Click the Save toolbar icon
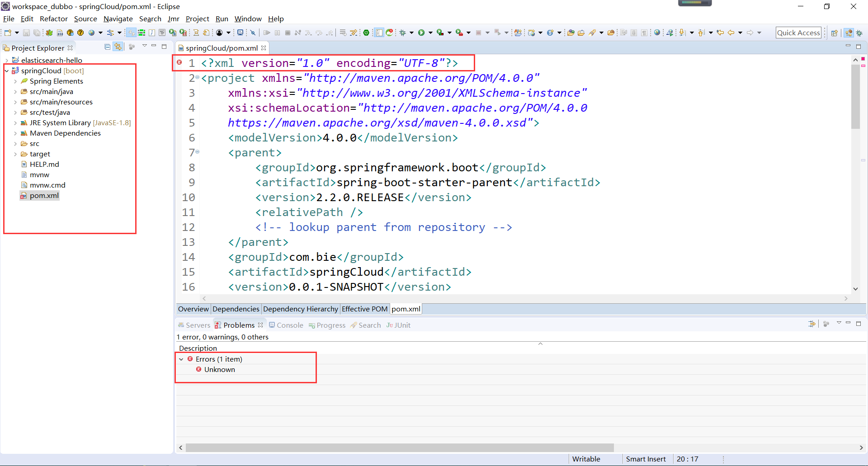Viewport: 868px width, 466px height. point(26,33)
